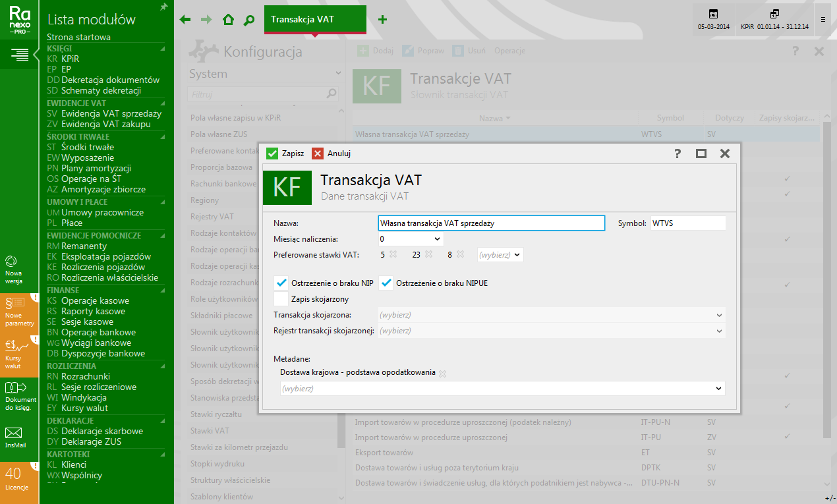
Task: Expand the Metadane (wybierz) dropdown
Action: (502, 389)
